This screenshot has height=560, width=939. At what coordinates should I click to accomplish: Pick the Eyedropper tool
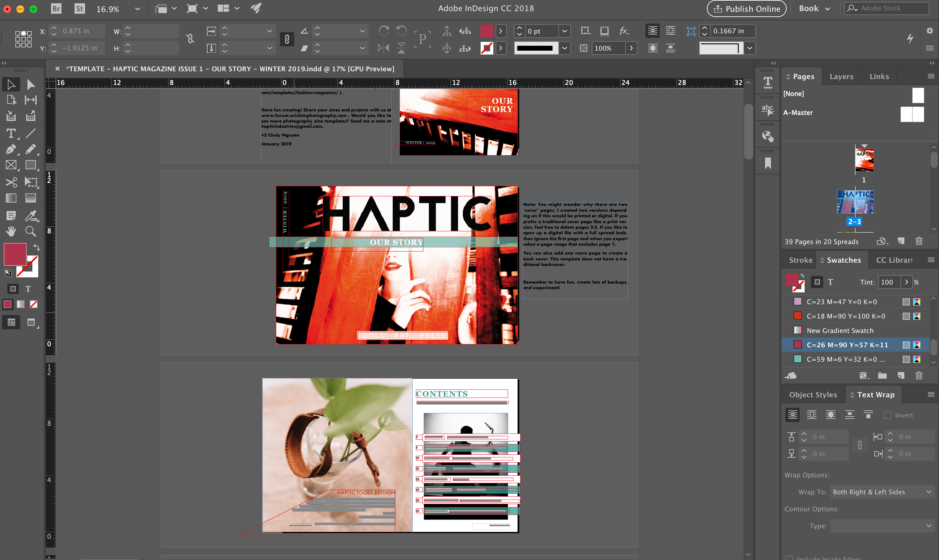pyautogui.click(x=31, y=215)
